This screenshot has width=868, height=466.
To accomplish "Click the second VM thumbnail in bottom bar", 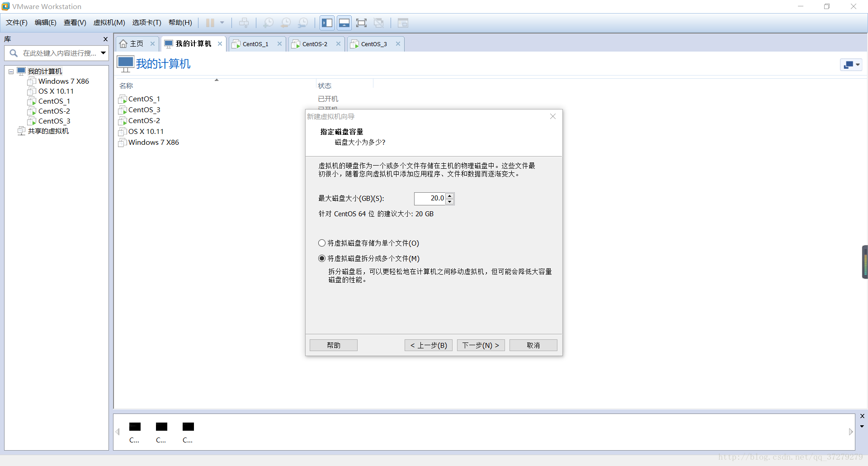I will pyautogui.click(x=161, y=432).
